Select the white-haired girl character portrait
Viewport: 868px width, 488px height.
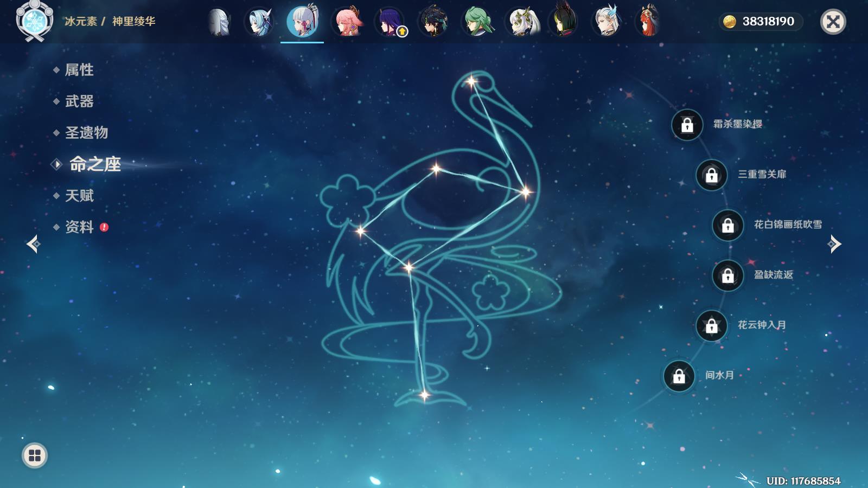point(523,22)
